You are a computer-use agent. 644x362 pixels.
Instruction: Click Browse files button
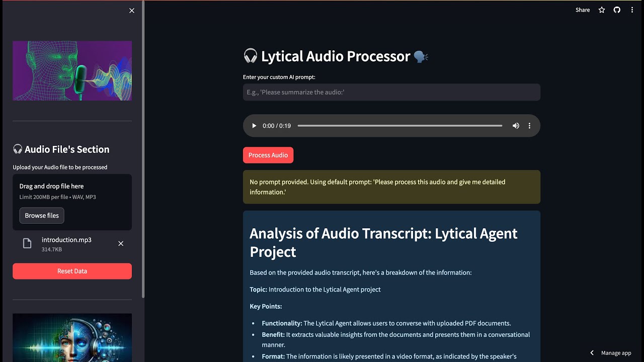click(42, 215)
